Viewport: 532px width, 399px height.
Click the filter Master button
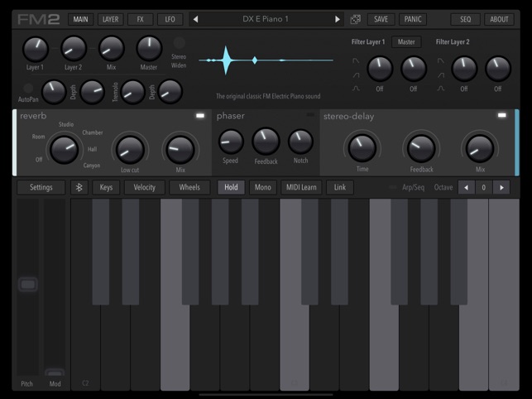[x=406, y=41]
